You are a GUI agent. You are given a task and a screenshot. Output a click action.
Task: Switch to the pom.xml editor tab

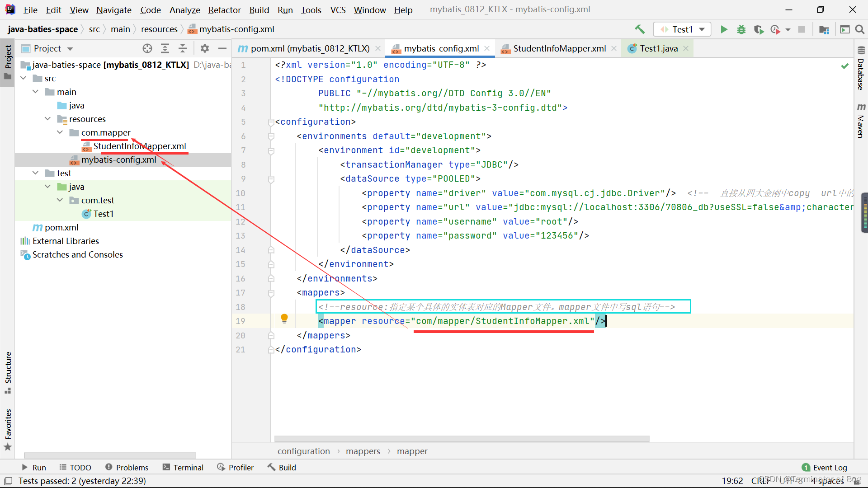pyautogui.click(x=310, y=48)
